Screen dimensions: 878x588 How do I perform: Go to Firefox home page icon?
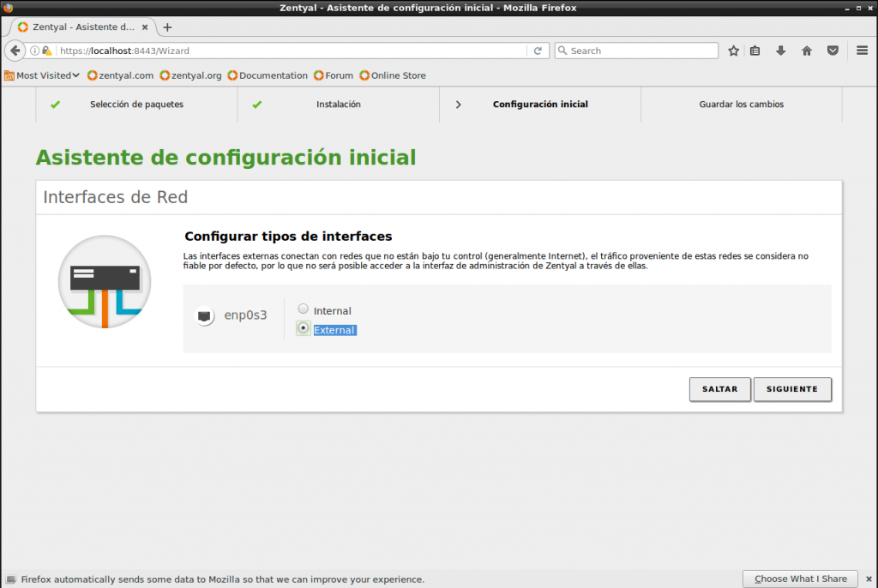(807, 51)
